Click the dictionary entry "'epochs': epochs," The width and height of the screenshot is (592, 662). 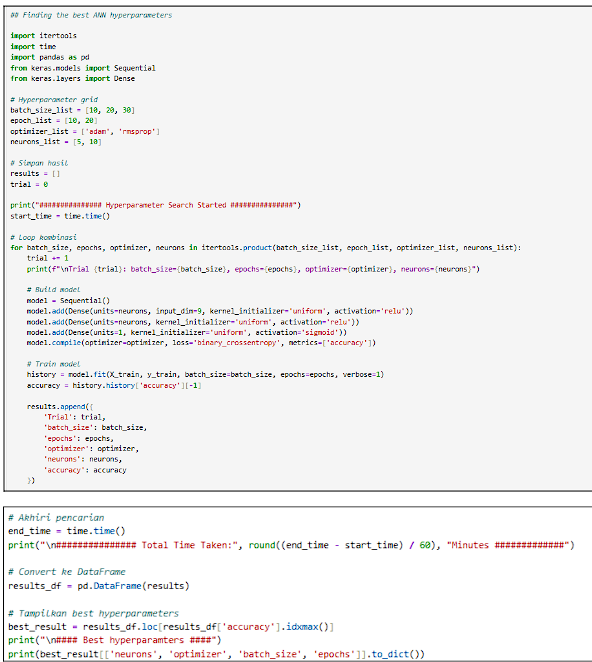tap(79, 439)
